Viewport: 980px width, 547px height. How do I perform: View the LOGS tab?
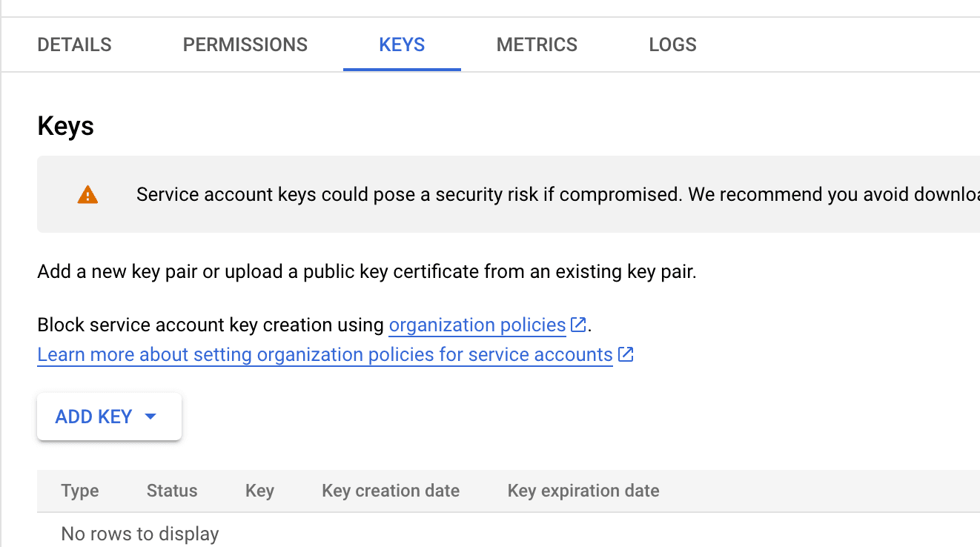672,44
